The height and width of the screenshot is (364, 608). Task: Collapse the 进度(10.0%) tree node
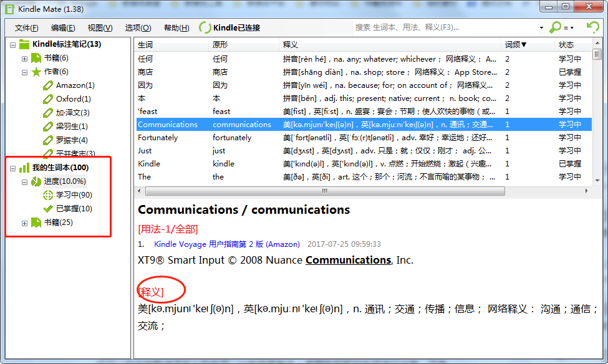click(24, 182)
